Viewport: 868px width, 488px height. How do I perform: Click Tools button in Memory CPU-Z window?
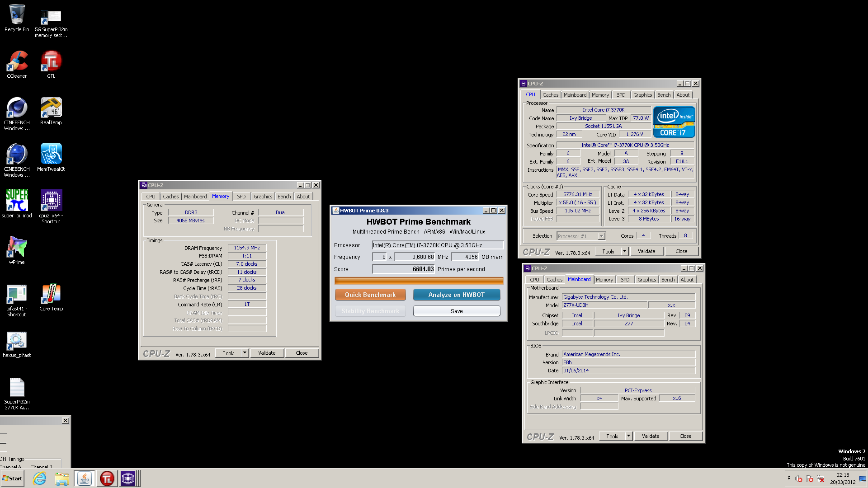click(x=228, y=353)
